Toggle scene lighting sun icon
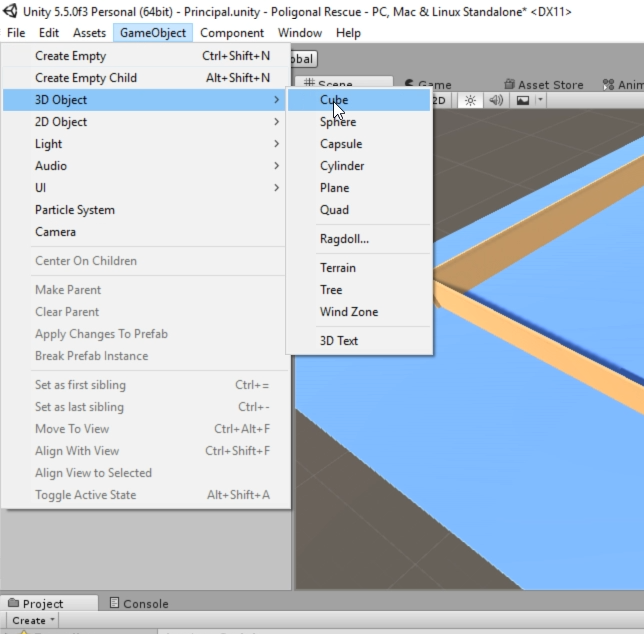Image resolution: width=644 pixels, height=634 pixels. [x=470, y=100]
